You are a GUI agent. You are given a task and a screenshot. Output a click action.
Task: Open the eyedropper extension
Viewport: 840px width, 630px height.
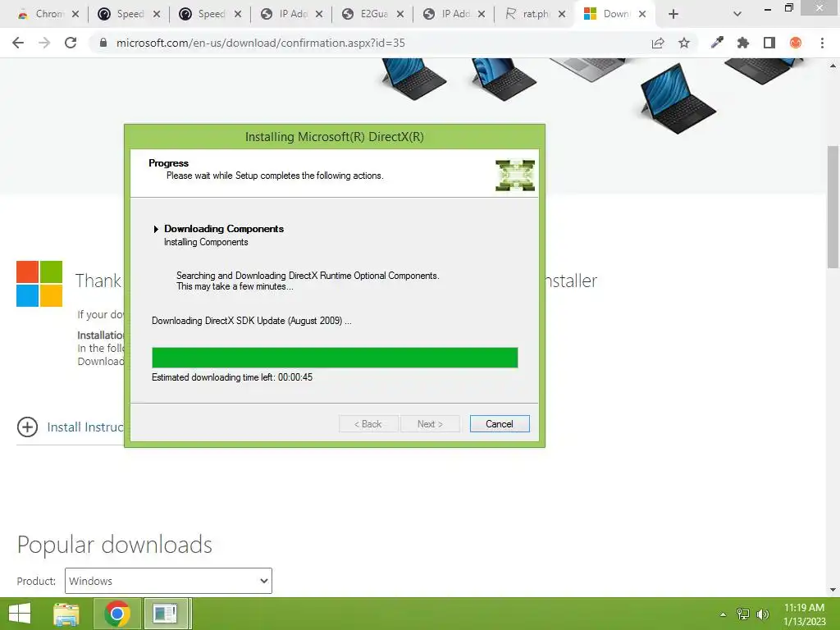pyautogui.click(x=717, y=43)
